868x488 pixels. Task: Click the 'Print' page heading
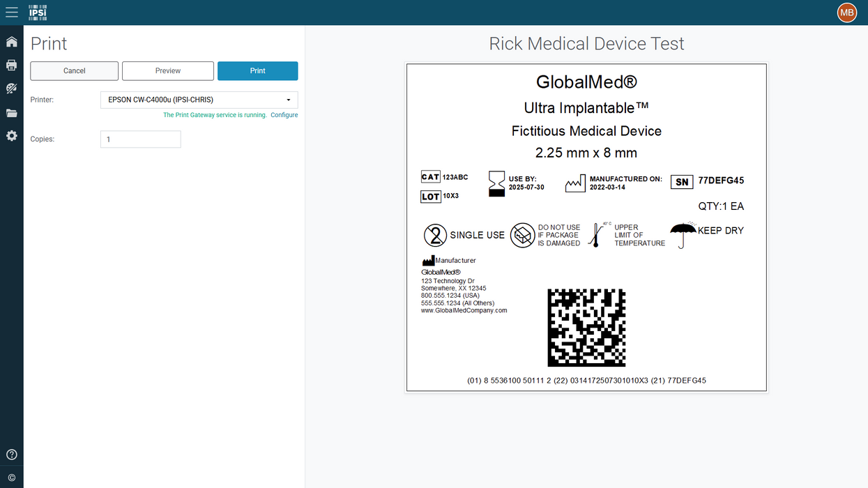pyautogui.click(x=49, y=44)
